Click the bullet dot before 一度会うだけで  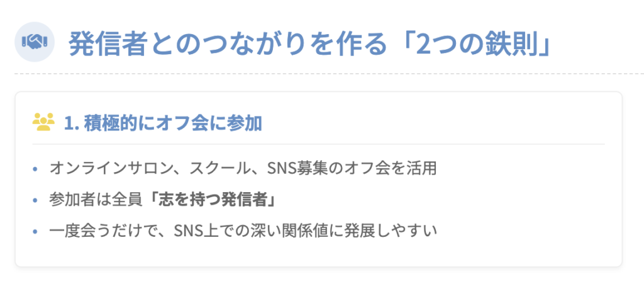[x=35, y=232]
